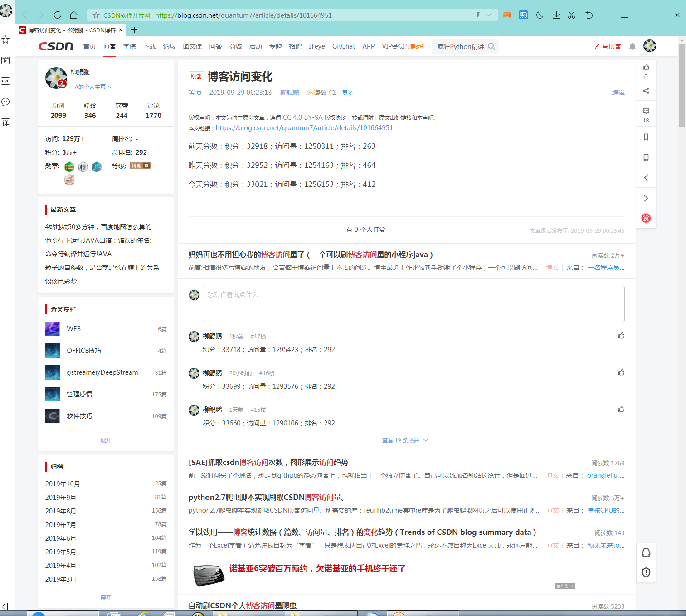Open translate icon in left sidebar

pyautogui.click(x=5, y=123)
